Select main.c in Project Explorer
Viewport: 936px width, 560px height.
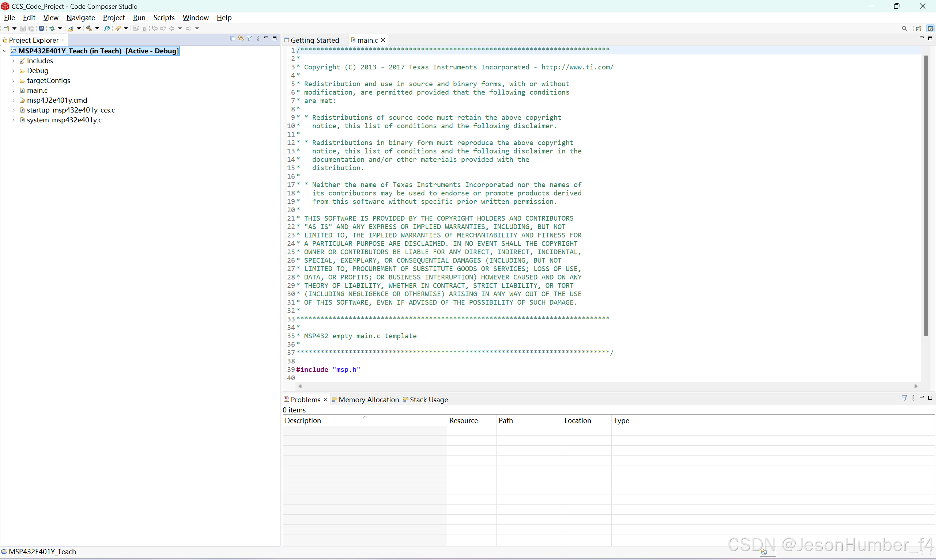38,90
